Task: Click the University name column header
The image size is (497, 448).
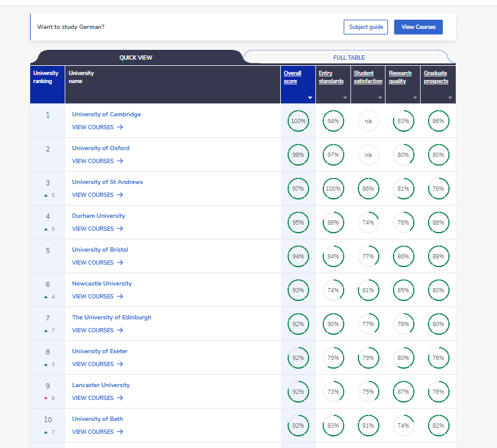Action: pos(172,84)
